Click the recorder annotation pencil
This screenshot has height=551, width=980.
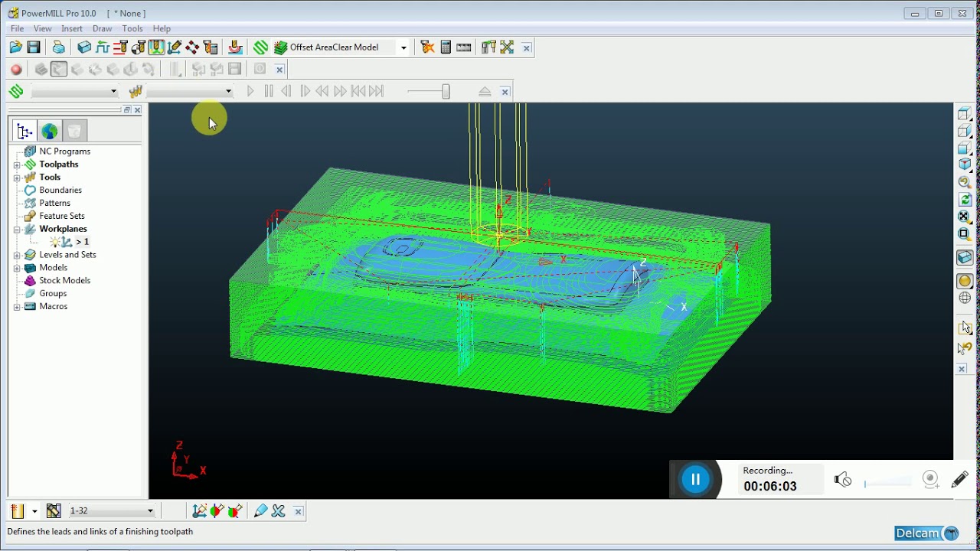[x=959, y=480]
